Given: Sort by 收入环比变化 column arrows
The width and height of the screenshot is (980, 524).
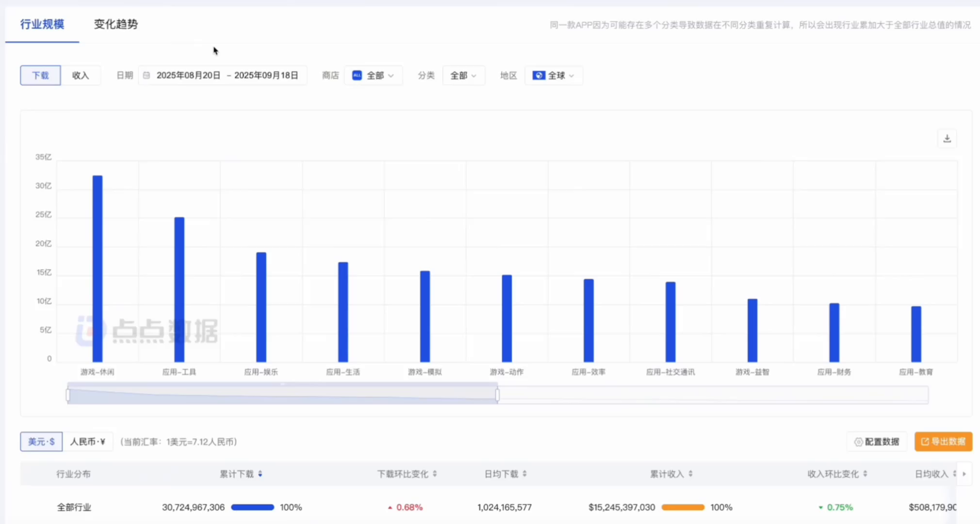Looking at the screenshot, I should pyautogui.click(x=865, y=474).
